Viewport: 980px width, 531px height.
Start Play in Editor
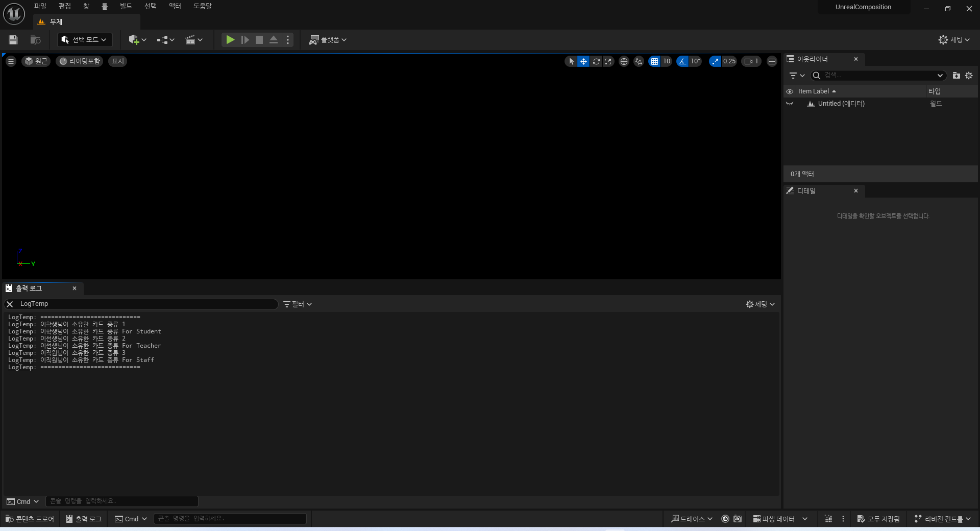230,40
